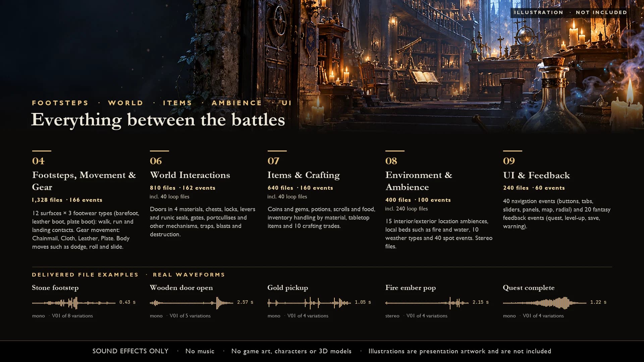Click the section number 06

coord(156,161)
